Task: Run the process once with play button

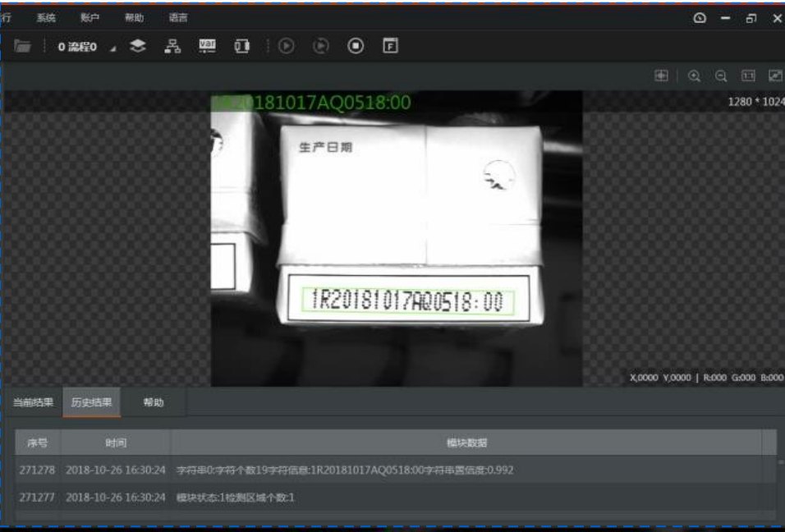Action: point(287,46)
